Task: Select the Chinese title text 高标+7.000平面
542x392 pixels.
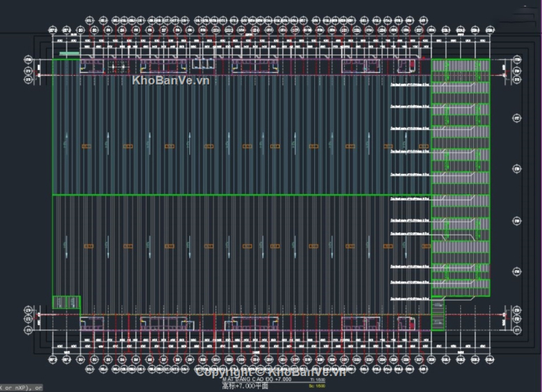Action: point(244,386)
